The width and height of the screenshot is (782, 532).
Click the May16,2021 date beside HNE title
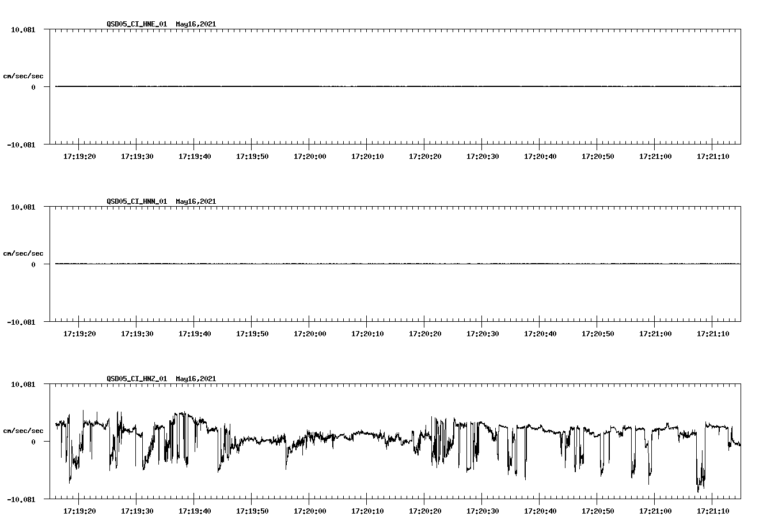195,24
